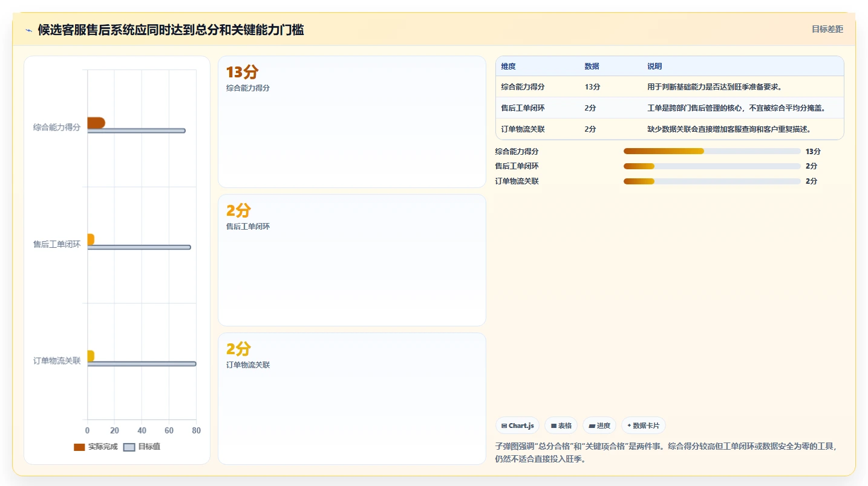The width and height of the screenshot is (868, 486).
Task: Click the 订单物流关联 target bar in chart
Action: coord(142,364)
